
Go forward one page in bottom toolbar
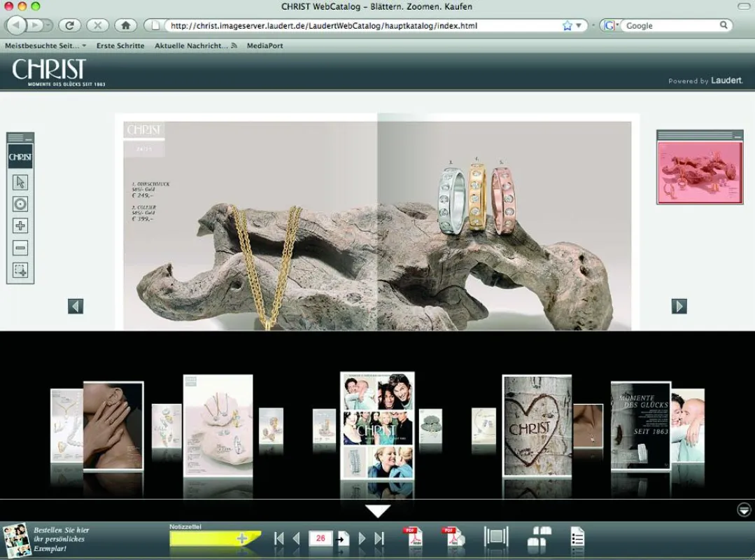[362, 538]
